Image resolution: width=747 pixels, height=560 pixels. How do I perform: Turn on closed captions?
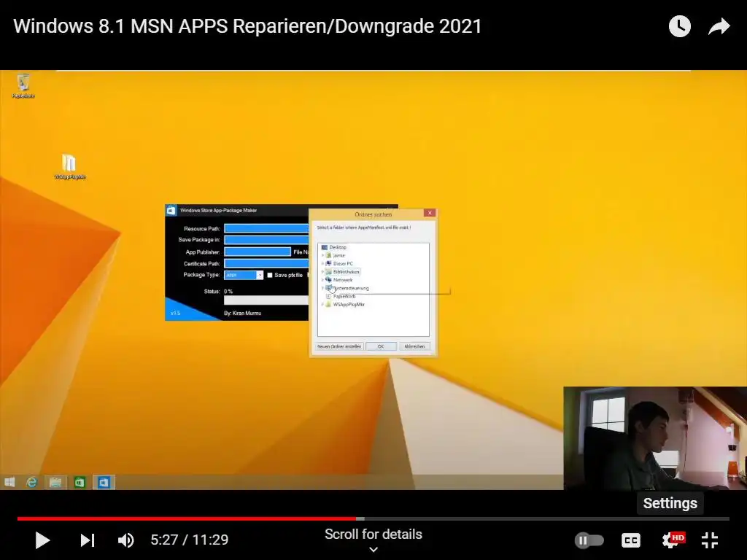click(631, 540)
